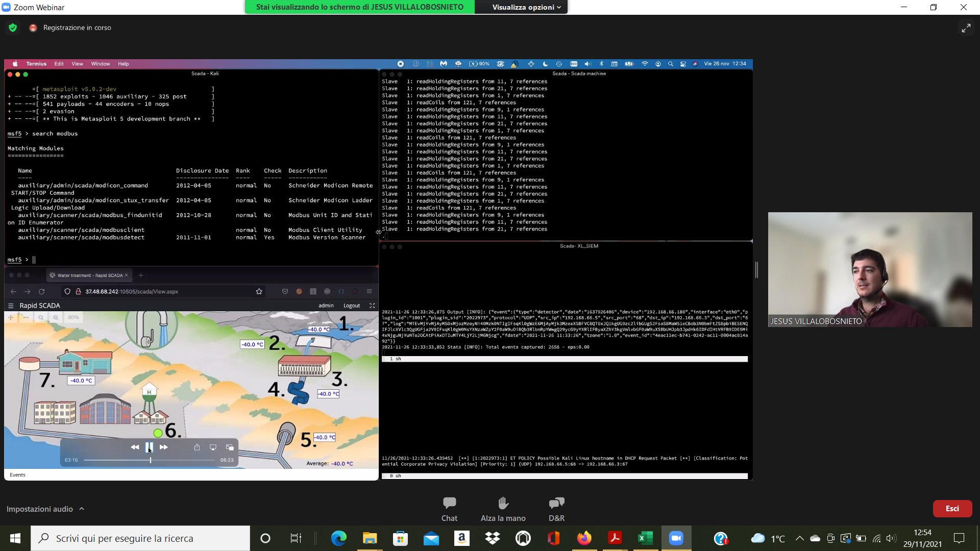Expand Impostazioni audio chevron menu
980x551 pixels.
click(x=82, y=509)
